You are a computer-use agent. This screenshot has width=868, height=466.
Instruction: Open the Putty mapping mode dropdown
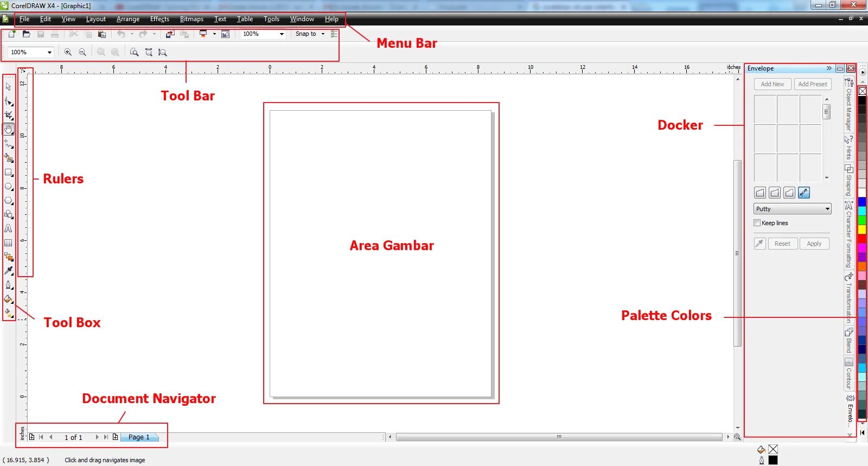click(793, 209)
